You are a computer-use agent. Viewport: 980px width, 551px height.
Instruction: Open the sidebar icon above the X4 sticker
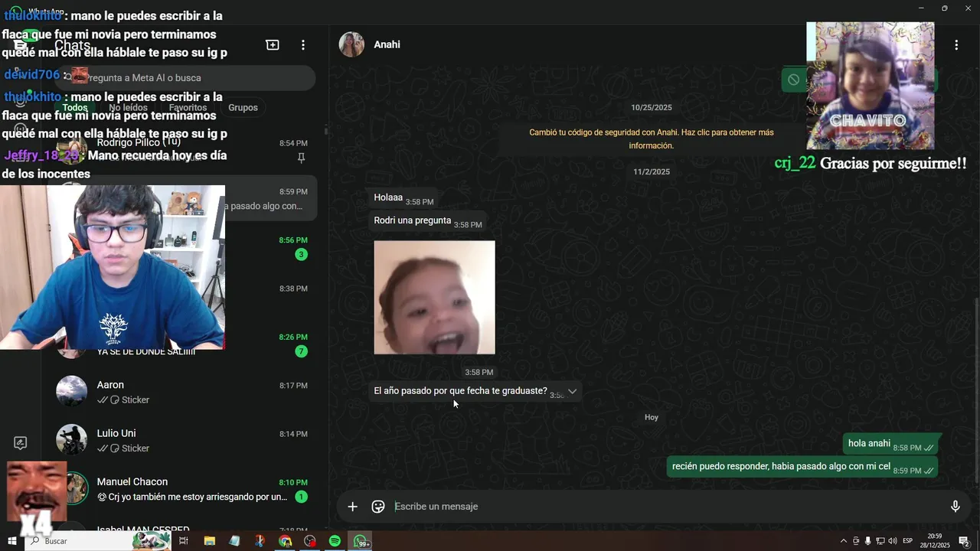pyautogui.click(x=21, y=443)
